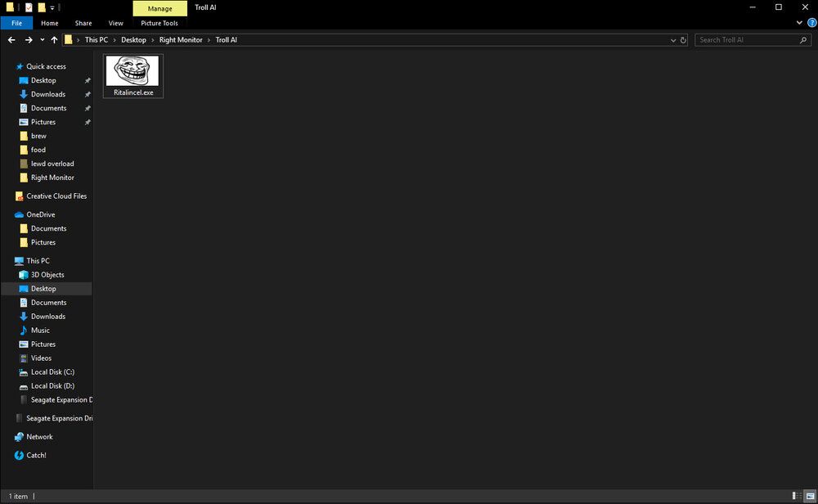Screen dimensions: 818x504
Task: Expand the address bar history dropdown
Action: click(673, 40)
